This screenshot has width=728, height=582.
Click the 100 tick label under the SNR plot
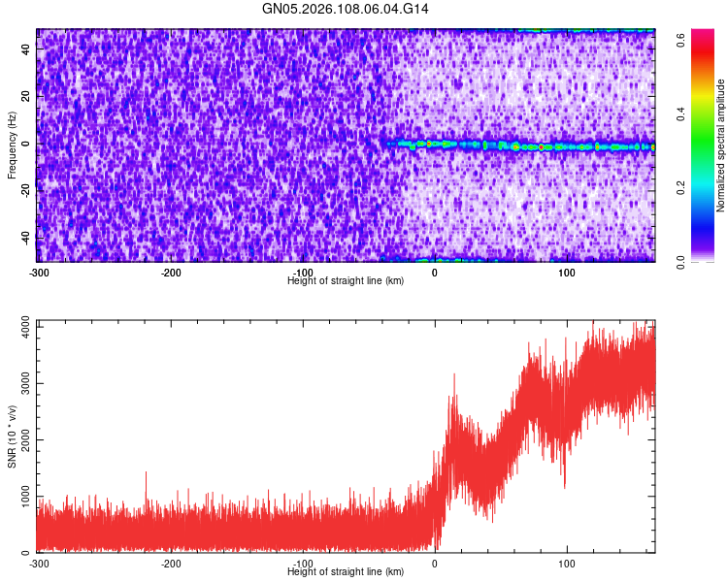point(567,564)
